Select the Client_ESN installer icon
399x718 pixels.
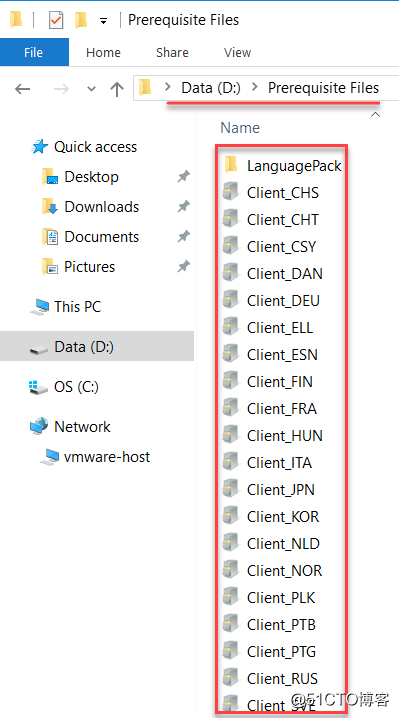(x=231, y=354)
